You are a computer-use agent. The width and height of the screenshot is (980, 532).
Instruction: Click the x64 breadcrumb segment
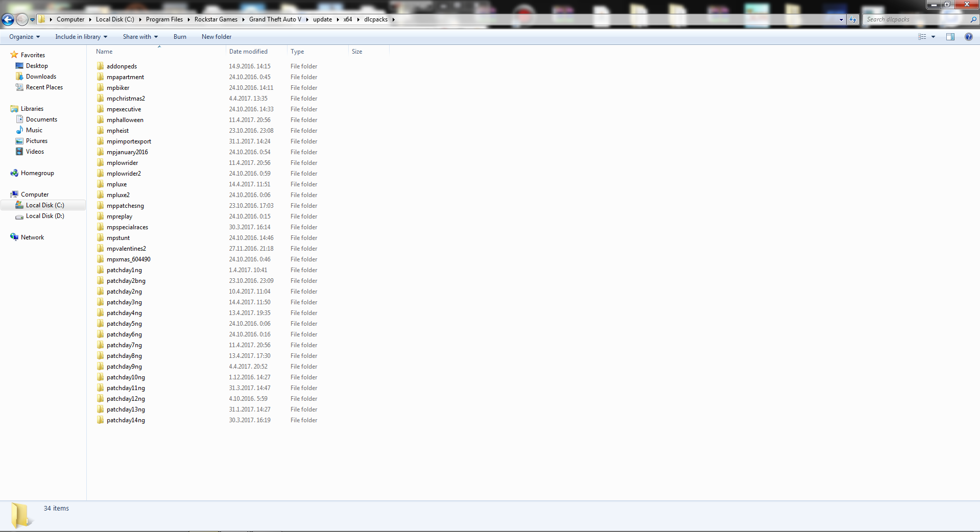[348, 19]
